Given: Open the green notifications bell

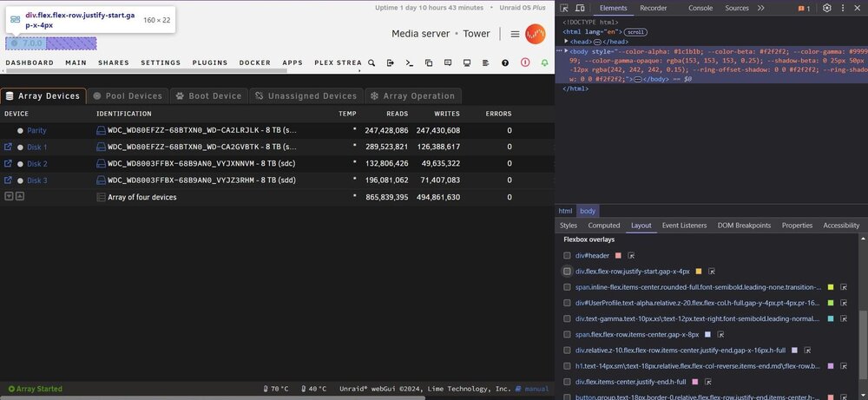Looking at the screenshot, I should point(545,63).
